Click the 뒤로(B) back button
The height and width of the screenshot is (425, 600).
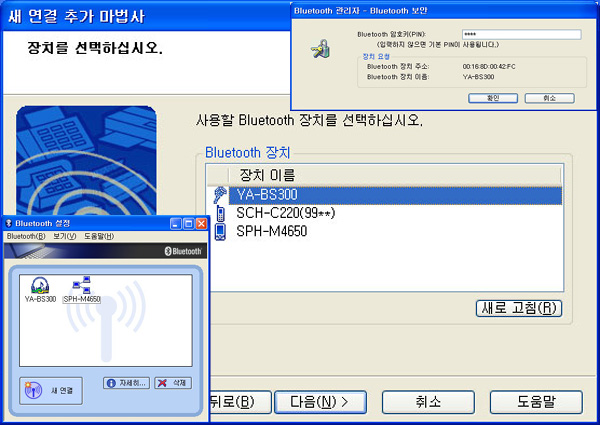[x=240, y=402]
